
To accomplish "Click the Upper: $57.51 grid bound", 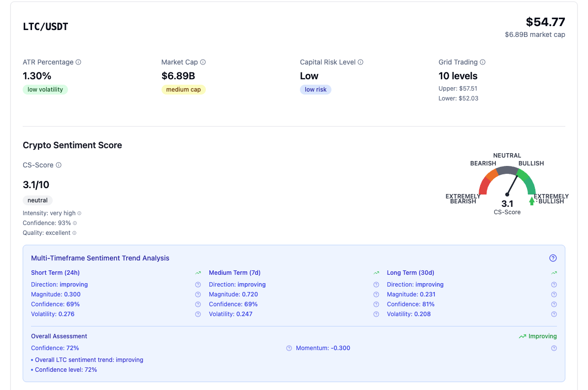I will pos(458,89).
